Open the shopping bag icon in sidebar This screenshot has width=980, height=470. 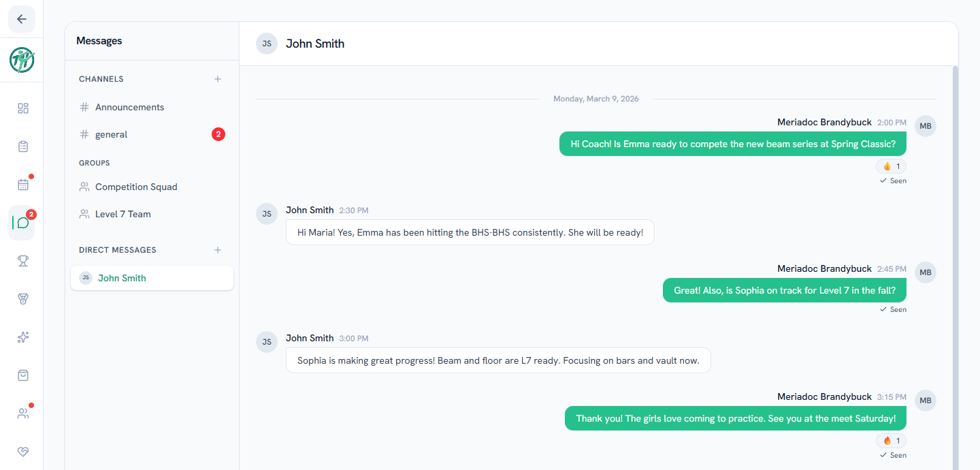pyautogui.click(x=23, y=375)
